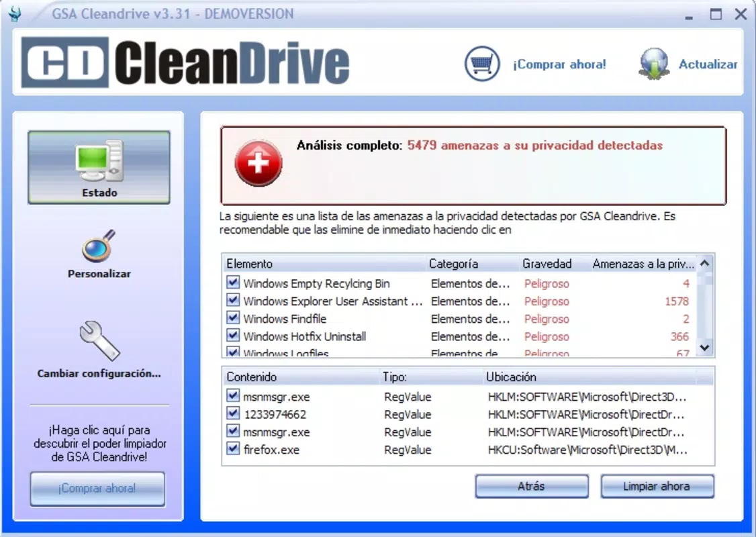Click HKCU:Software\Microsoft\Direct3D location text
The image size is (756, 537).
click(587, 450)
